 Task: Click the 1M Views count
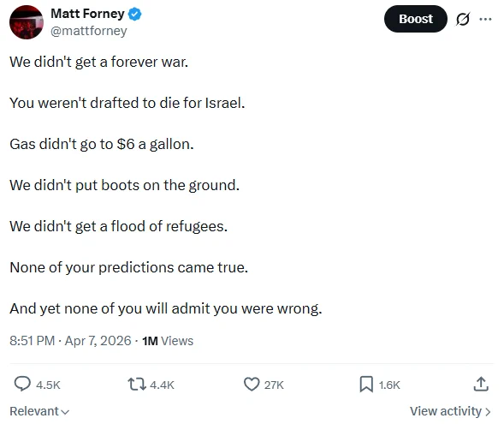coord(168,341)
